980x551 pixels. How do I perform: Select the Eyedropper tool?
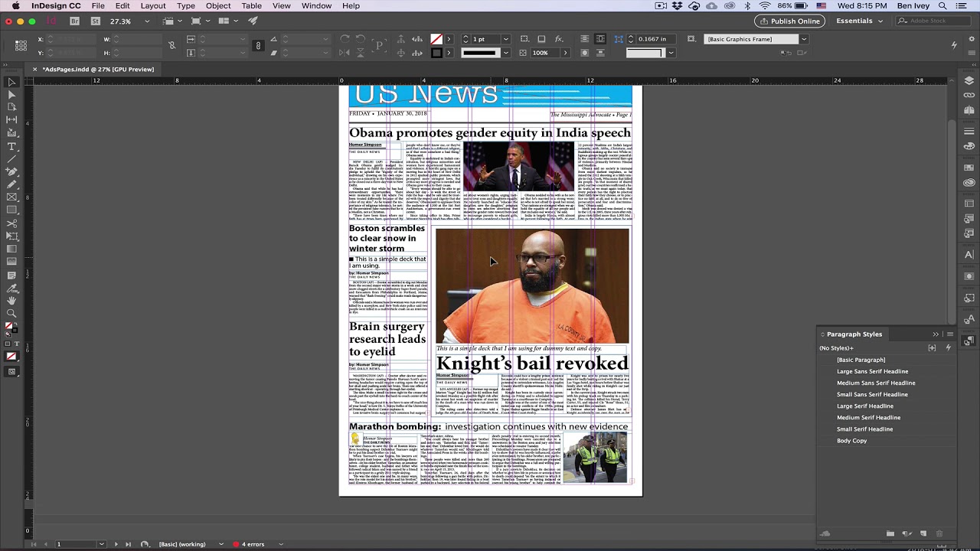(x=11, y=288)
